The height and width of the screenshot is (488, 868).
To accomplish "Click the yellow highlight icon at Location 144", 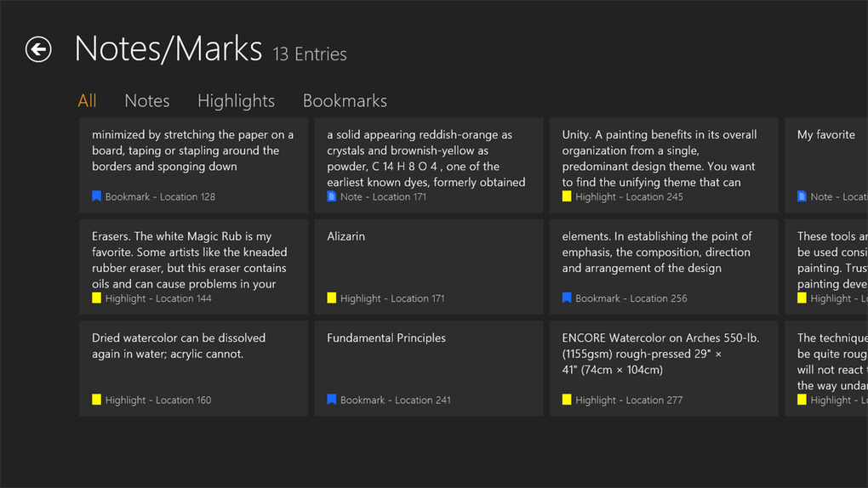I will [x=97, y=298].
